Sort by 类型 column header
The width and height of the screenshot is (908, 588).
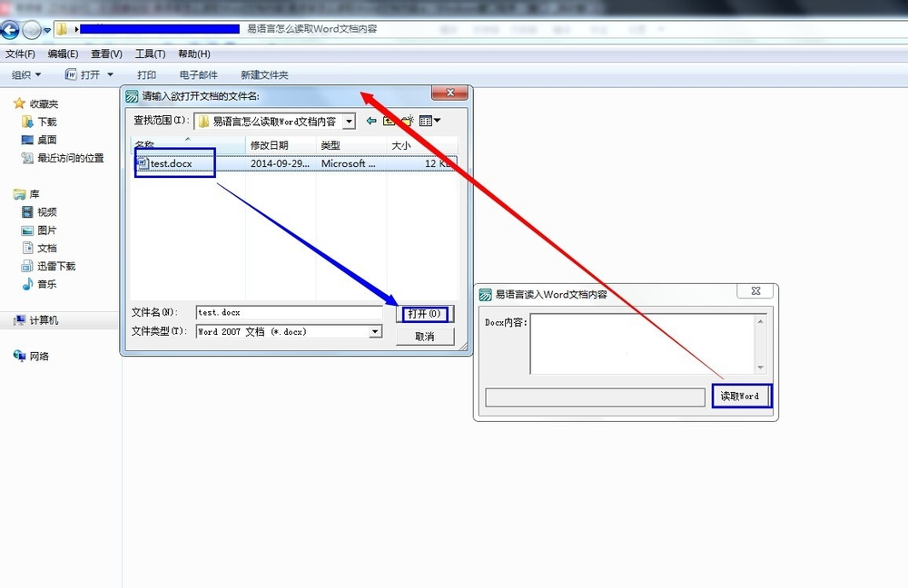[x=351, y=144]
